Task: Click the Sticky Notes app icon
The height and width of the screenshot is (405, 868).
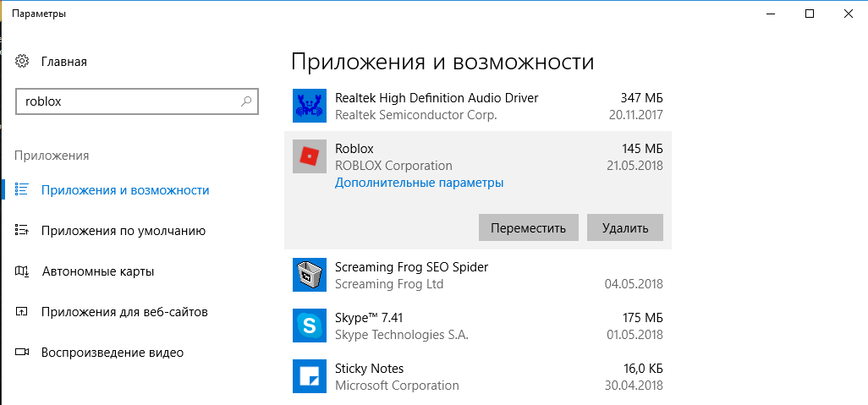Action: pos(309,376)
